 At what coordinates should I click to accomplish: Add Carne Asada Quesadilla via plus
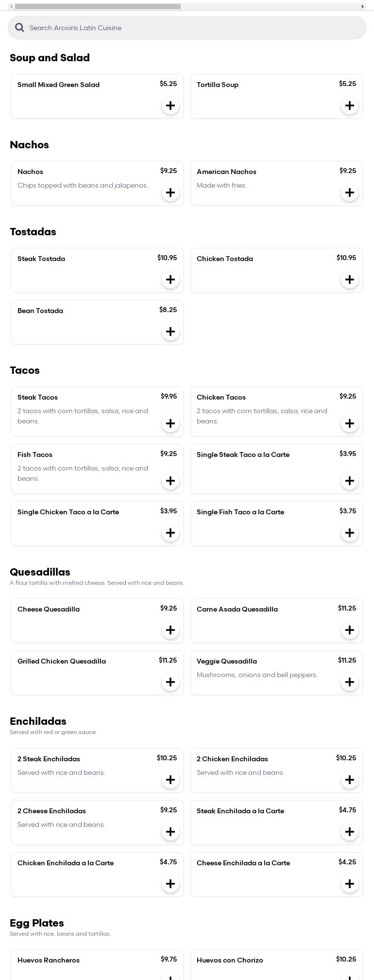350,630
